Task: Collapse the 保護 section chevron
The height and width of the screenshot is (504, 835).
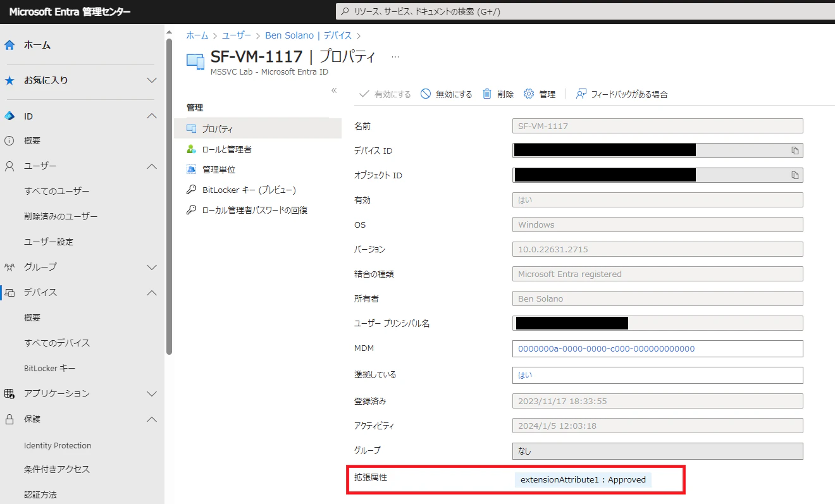Action: coord(152,419)
